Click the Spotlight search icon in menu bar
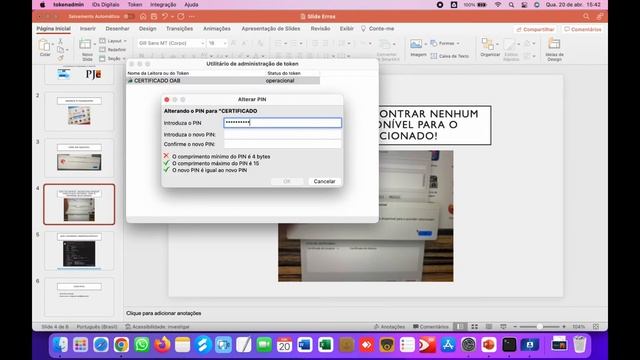The image size is (640, 360). click(511, 5)
